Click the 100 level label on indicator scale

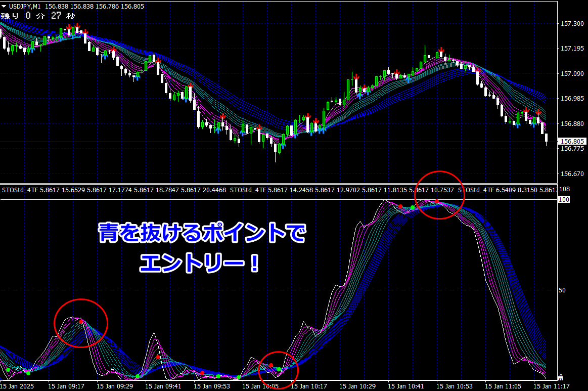click(x=564, y=200)
